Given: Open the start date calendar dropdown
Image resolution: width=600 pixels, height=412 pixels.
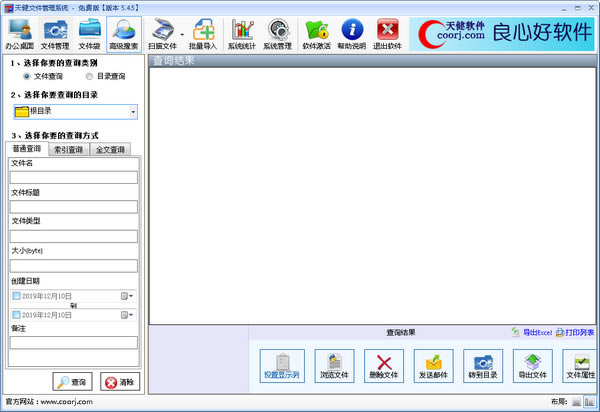Looking at the screenshot, I should 127,296.
